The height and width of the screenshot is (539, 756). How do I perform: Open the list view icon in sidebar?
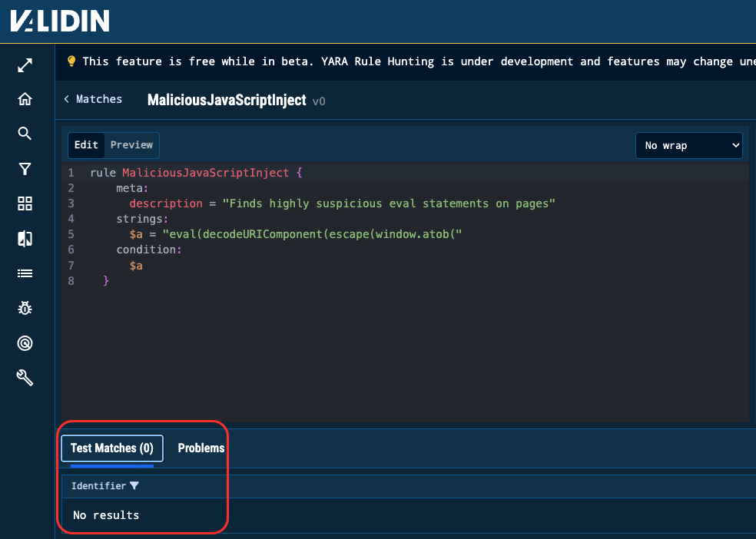tap(25, 273)
